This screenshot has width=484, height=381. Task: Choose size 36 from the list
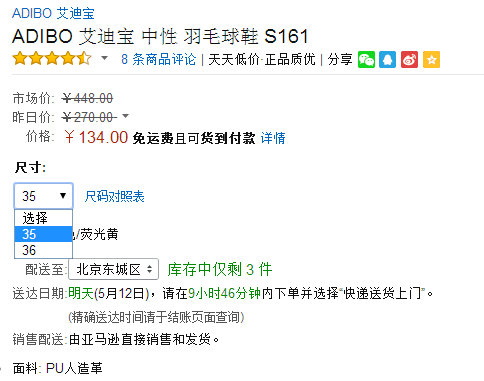[x=43, y=250]
